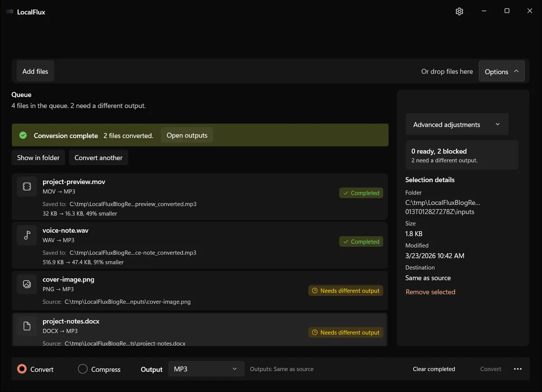Click Clear completed in the bottom bar
This screenshot has width=542, height=392.
click(x=434, y=369)
